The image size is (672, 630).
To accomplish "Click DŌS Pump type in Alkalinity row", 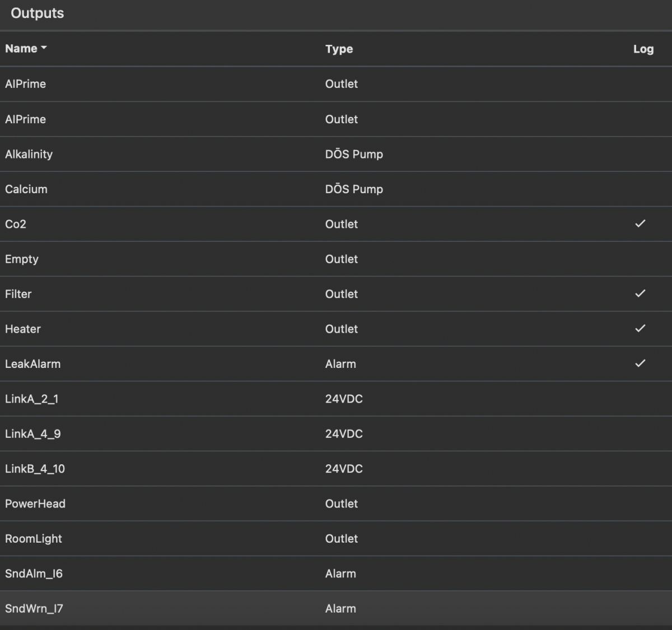I will point(354,154).
